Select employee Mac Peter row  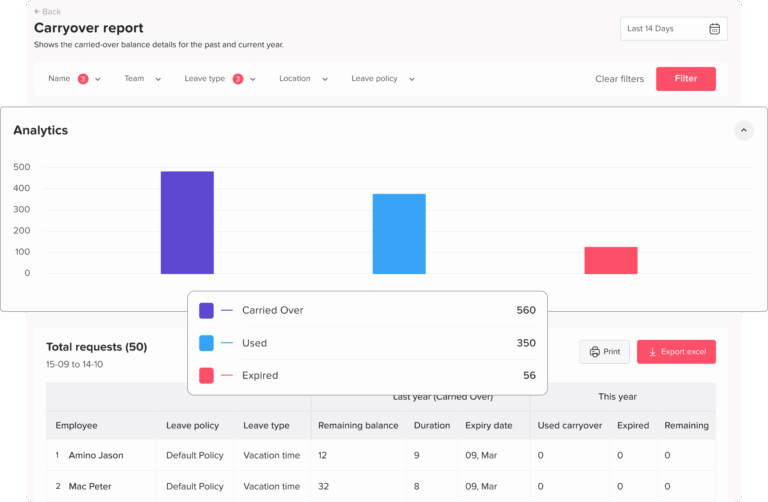pyautogui.click(x=381, y=486)
